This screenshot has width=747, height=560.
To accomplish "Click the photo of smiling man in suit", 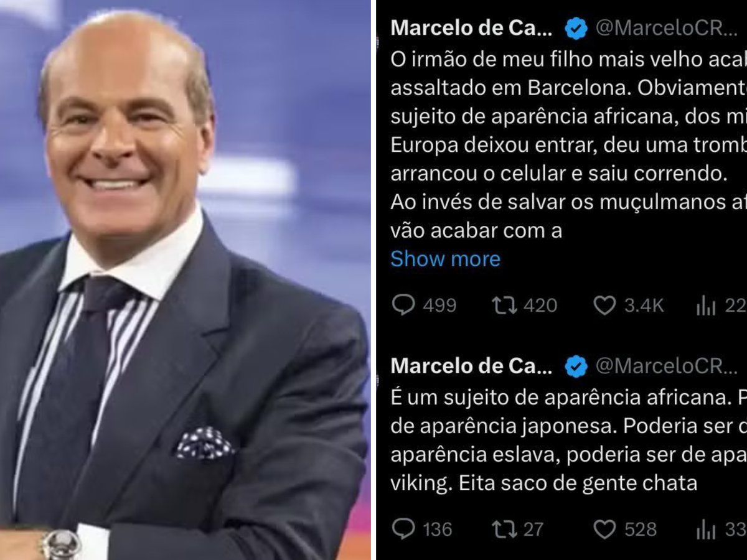I will point(186,280).
